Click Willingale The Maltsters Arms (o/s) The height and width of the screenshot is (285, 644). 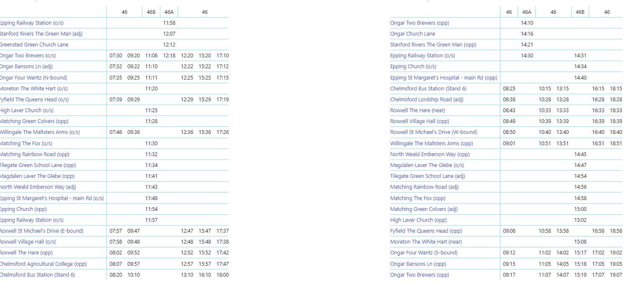[x=40, y=132]
